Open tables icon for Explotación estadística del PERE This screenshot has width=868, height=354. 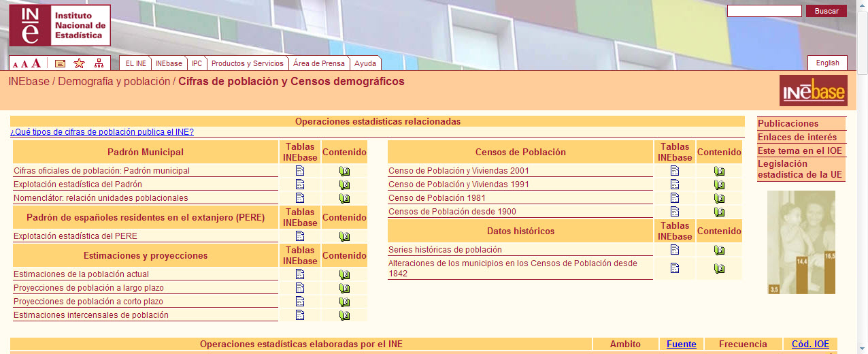pos(300,236)
